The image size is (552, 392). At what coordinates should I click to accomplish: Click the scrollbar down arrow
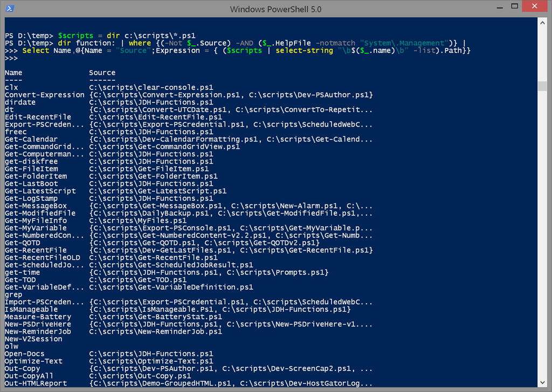pyautogui.click(x=542, y=382)
